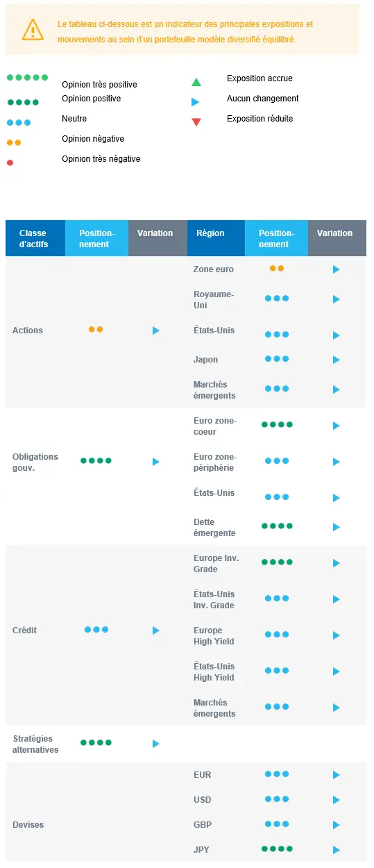Click the Dette émergente variation arrow
This screenshot has height=868, width=374.
point(337,527)
